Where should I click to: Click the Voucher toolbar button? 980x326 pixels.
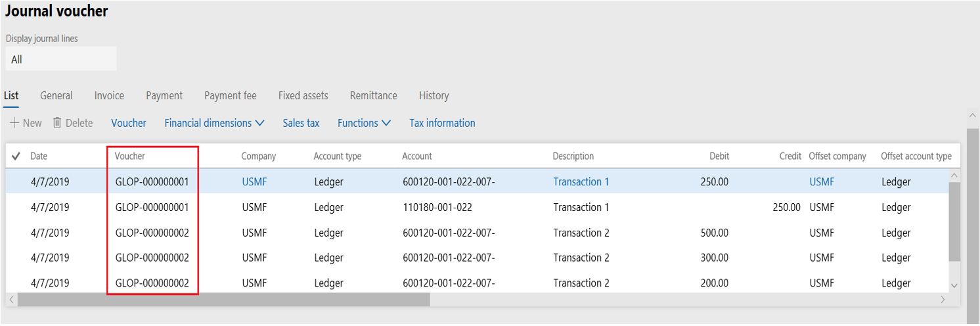[129, 123]
